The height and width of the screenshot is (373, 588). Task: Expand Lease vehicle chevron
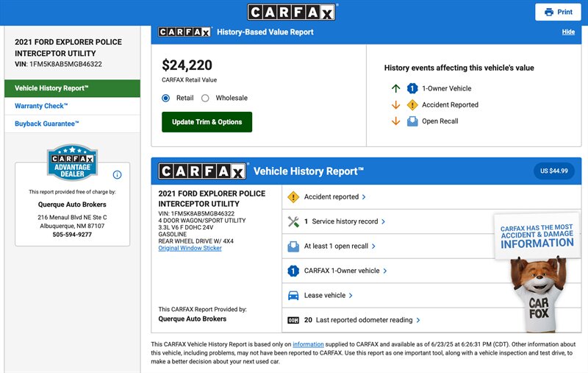pos(351,296)
